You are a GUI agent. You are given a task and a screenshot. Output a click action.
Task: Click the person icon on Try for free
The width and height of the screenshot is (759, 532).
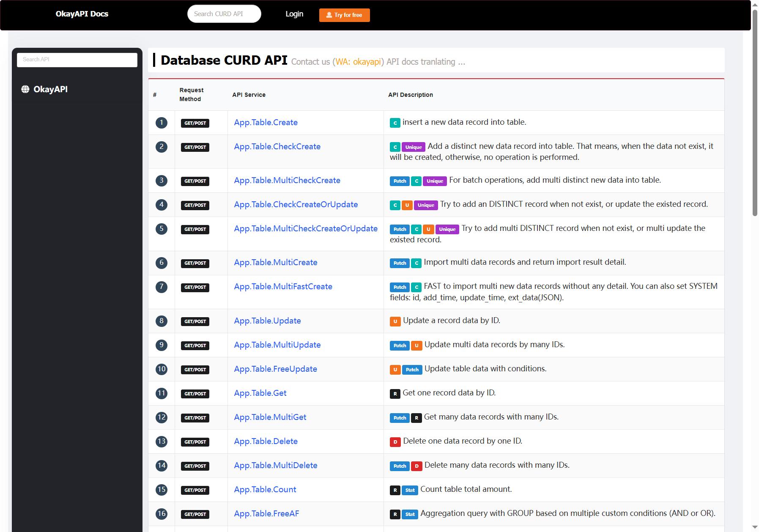[x=329, y=15]
